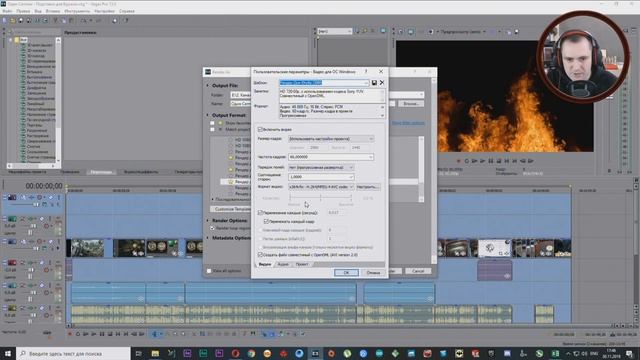The image size is (640, 360).
Task: Open the Файл menu
Action: pyautogui.click(x=7, y=11)
